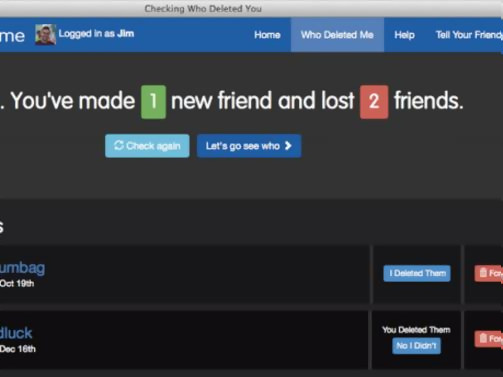Click the red lost friends count badge
Image resolution: width=503 pixels, height=377 pixels.
(x=374, y=102)
